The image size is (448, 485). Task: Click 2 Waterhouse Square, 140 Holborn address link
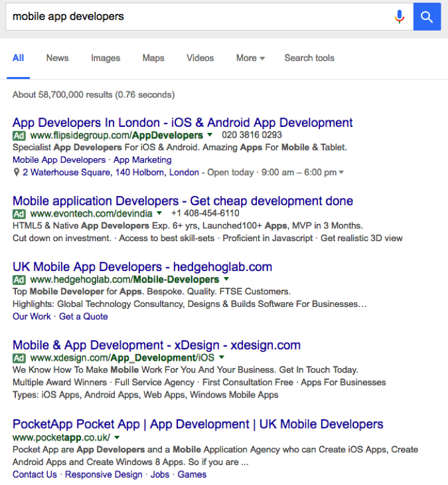pos(111,172)
